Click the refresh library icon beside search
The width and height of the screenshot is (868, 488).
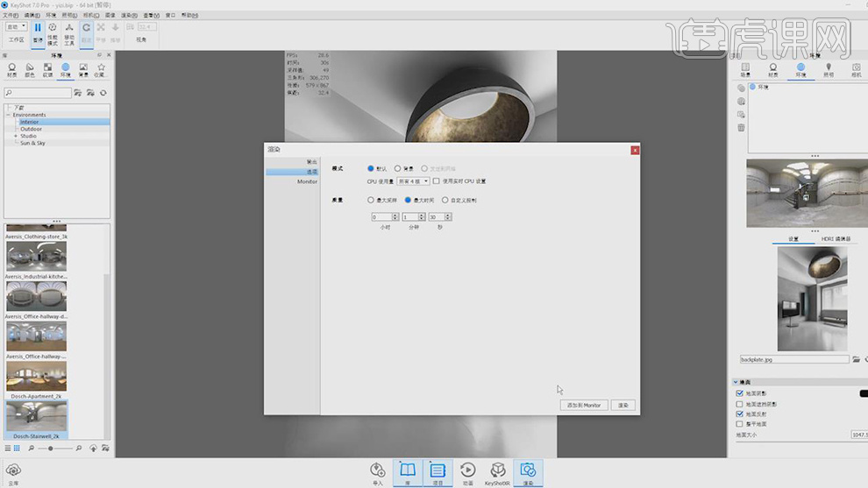tap(103, 93)
